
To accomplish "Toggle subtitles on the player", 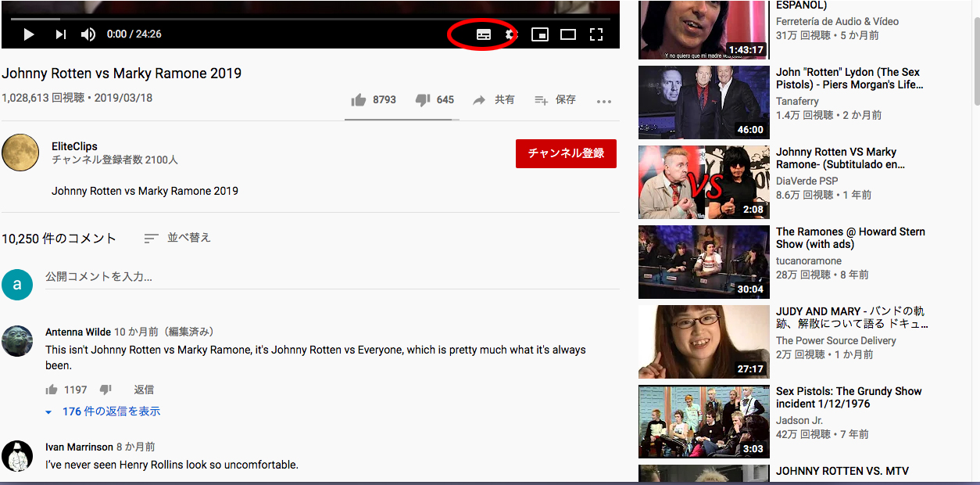I will click(x=484, y=34).
